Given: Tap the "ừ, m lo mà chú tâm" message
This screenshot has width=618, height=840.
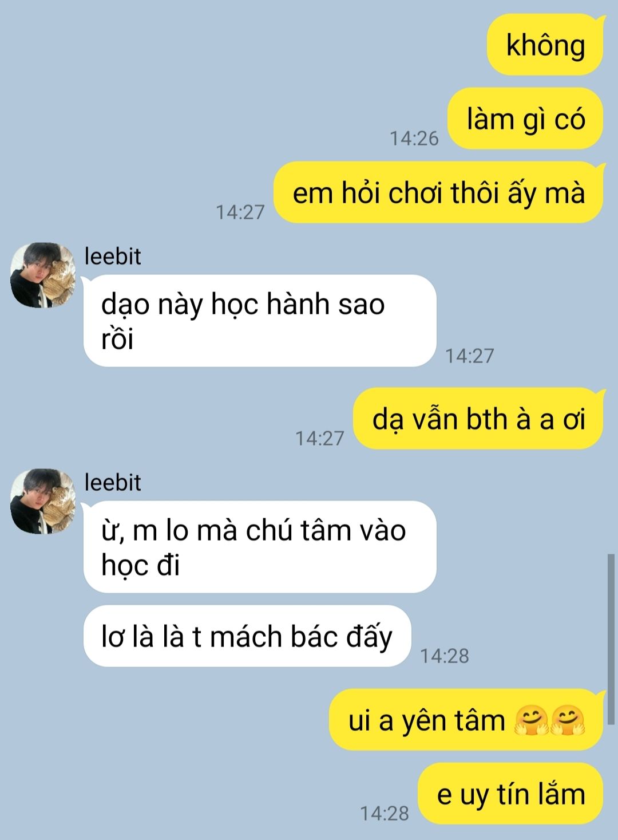Looking at the screenshot, I should (x=260, y=547).
